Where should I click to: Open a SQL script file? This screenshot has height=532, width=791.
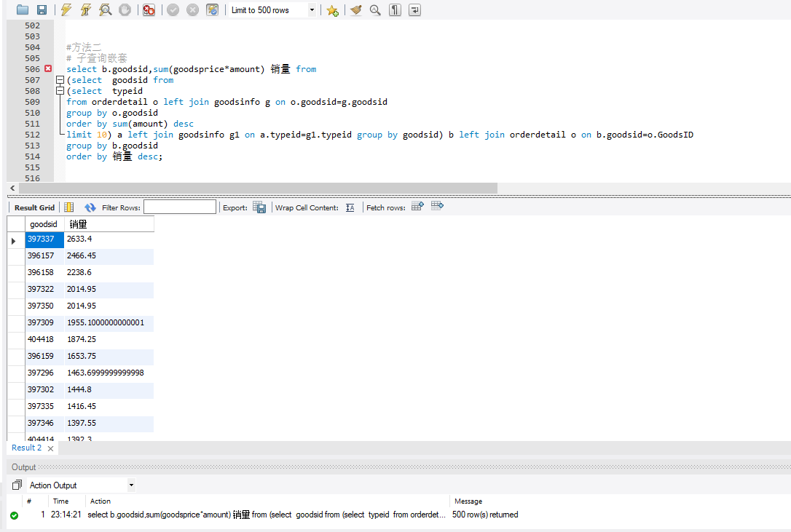(x=22, y=10)
